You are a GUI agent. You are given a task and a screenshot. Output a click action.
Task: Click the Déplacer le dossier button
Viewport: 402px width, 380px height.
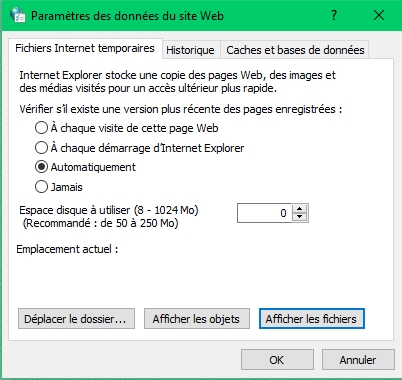coord(76,319)
